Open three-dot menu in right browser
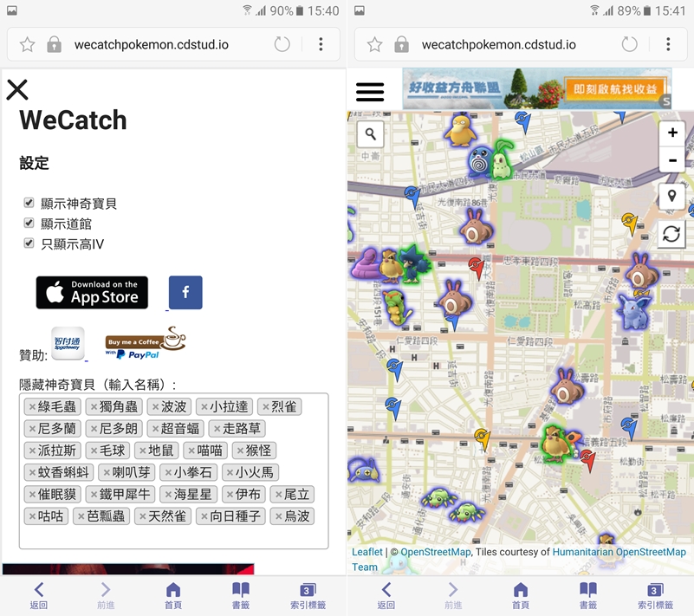The image size is (694, 616). click(668, 44)
